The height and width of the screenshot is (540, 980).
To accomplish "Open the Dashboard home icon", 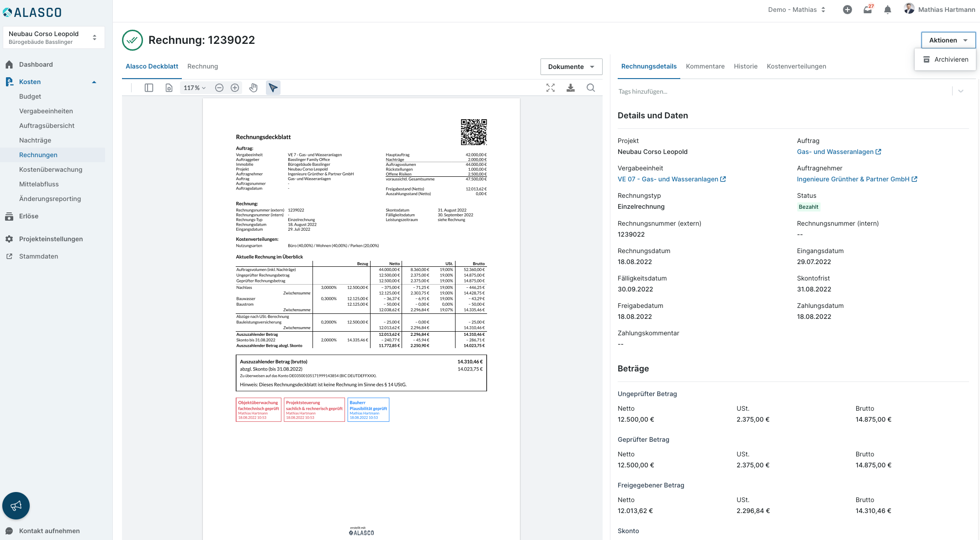I will [9, 64].
